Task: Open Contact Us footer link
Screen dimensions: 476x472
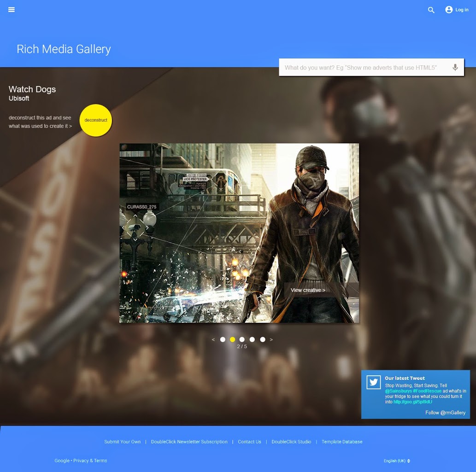Action: click(x=249, y=442)
